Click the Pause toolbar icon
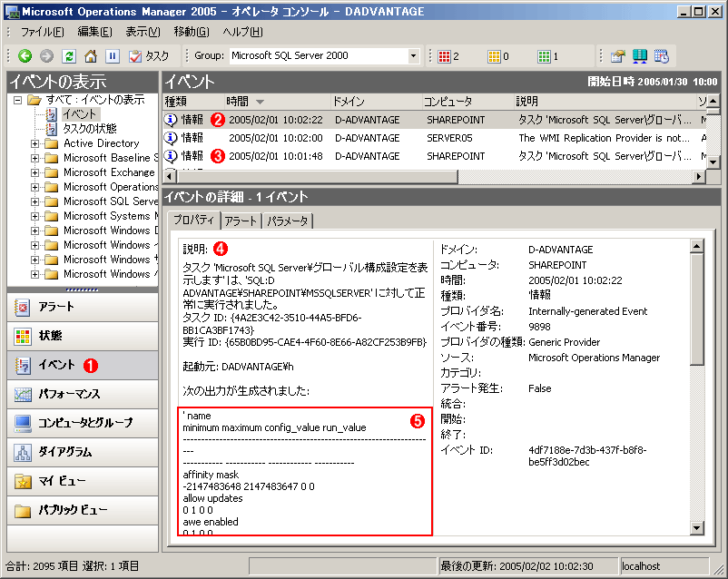728x579 pixels. pos(113,56)
